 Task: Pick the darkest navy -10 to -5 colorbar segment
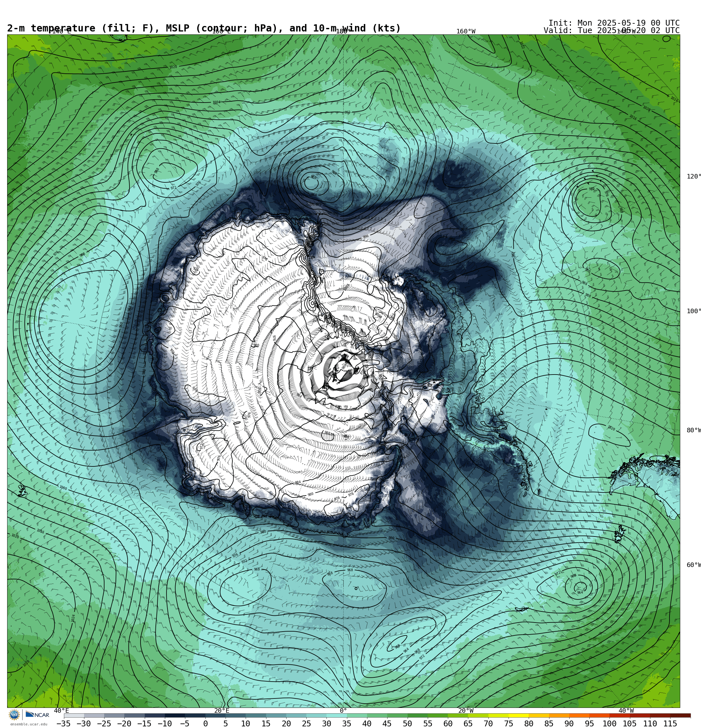coord(175,715)
